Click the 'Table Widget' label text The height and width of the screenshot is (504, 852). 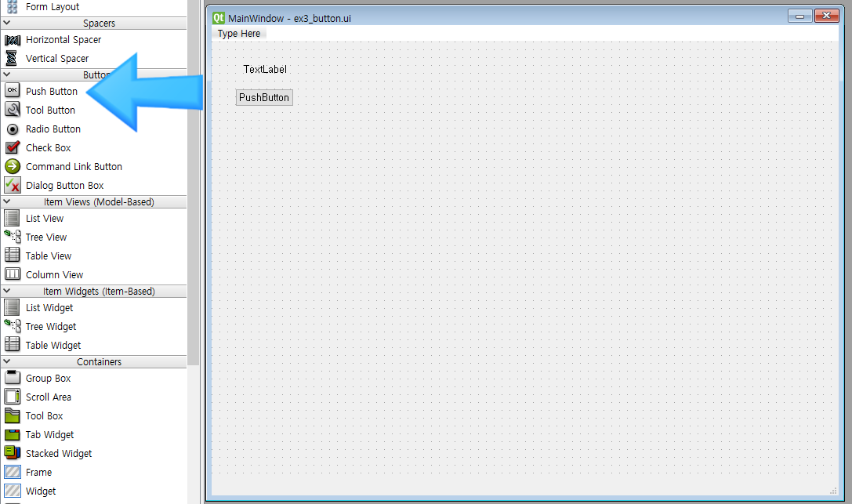[53, 346]
